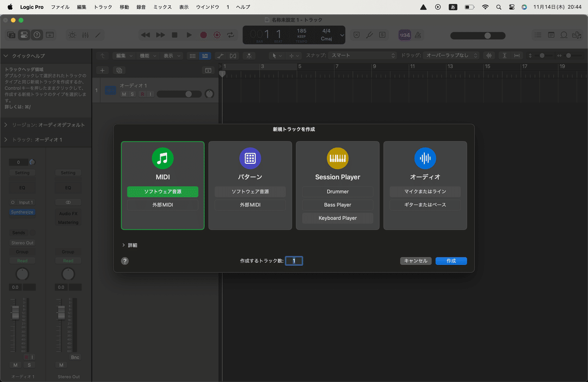Open the Mixer faders icon in toolbar
The width and height of the screenshot is (588, 382).
[x=85, y=35]
